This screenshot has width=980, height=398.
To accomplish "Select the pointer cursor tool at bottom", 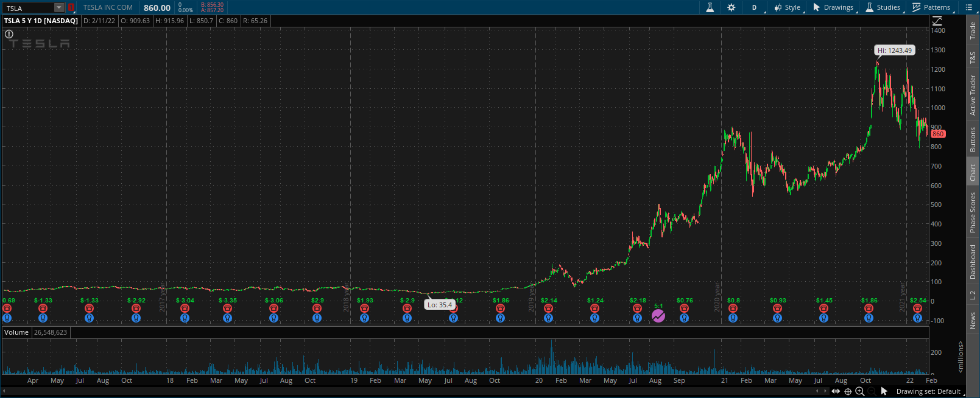I will (x=884, y=391).
